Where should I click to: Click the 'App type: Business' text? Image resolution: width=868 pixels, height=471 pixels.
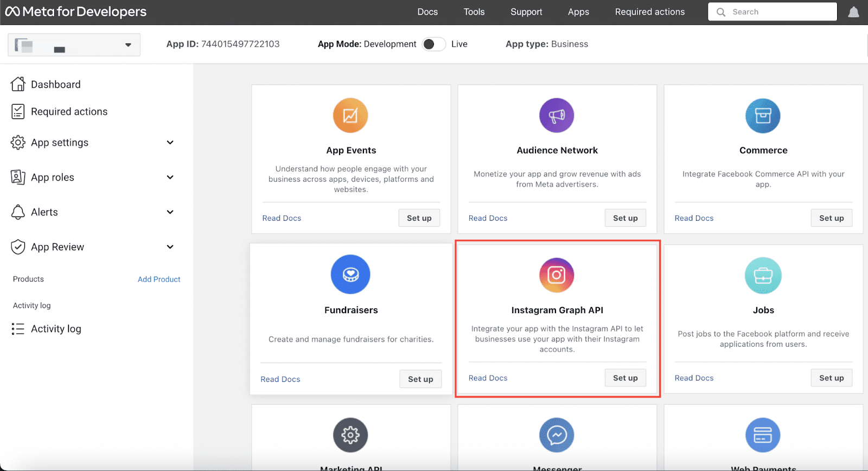click(547, 44)
